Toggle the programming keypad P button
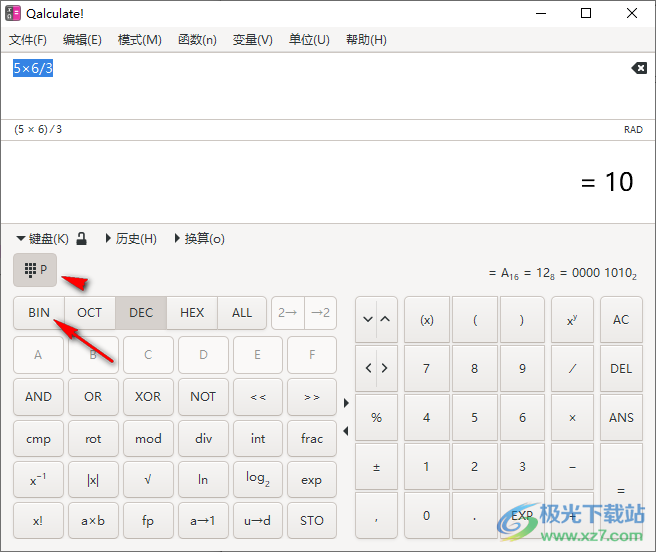Screen dimensions: 656x552 pos(35,270)
